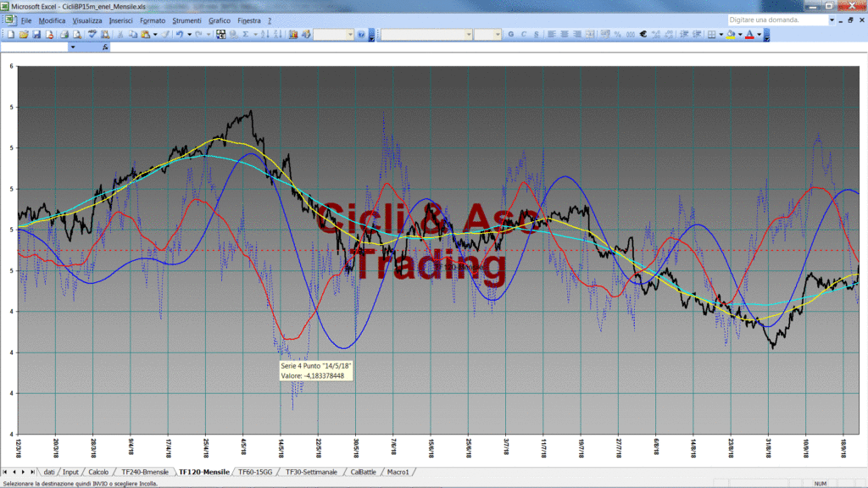The height and width of the screenshot is (488, 868).
Task: Switch to the dati sheet tab
Action: [x=49, y=472]
